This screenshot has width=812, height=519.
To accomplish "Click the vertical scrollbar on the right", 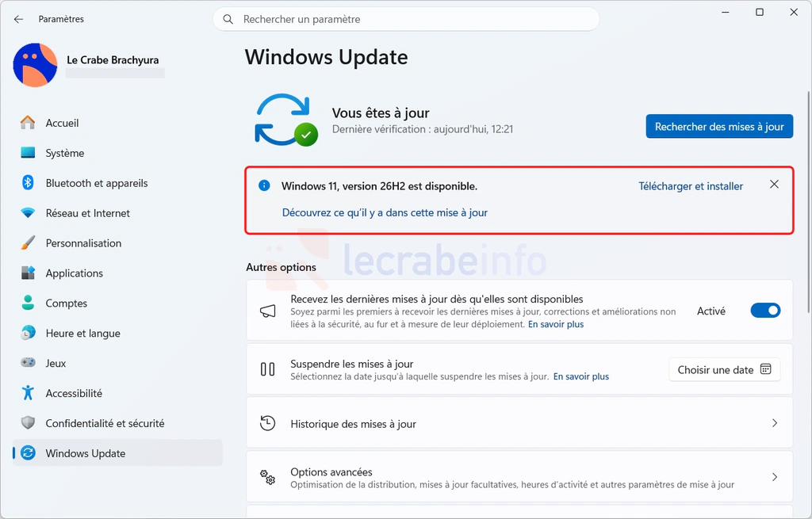I will (808, 202).
